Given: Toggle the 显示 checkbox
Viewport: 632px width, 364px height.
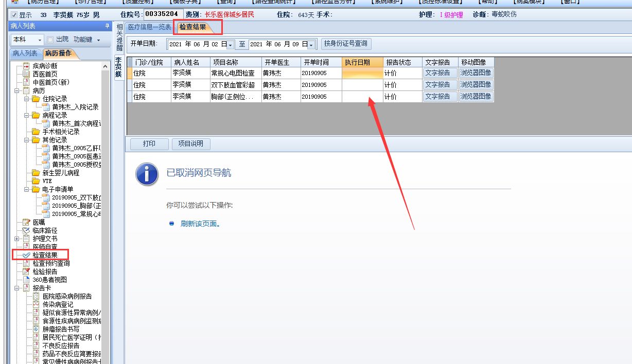Looking at the screenshot, I should coord(14,15).
